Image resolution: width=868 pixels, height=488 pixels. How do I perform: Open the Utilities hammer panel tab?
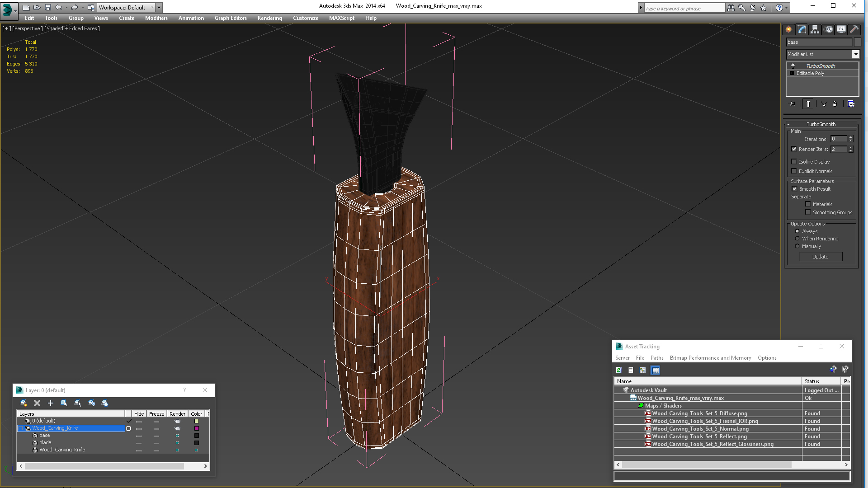pyautogui.click(x=854, y=29)
